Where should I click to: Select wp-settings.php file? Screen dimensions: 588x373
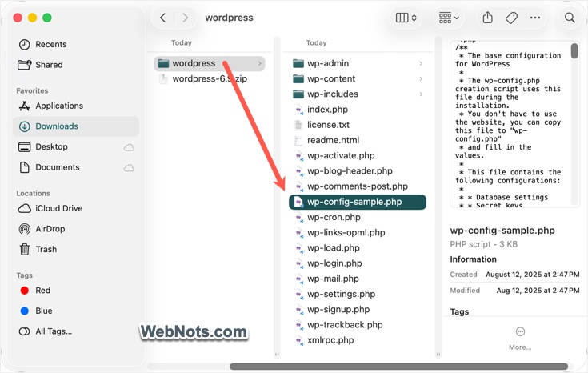(358, 295)
